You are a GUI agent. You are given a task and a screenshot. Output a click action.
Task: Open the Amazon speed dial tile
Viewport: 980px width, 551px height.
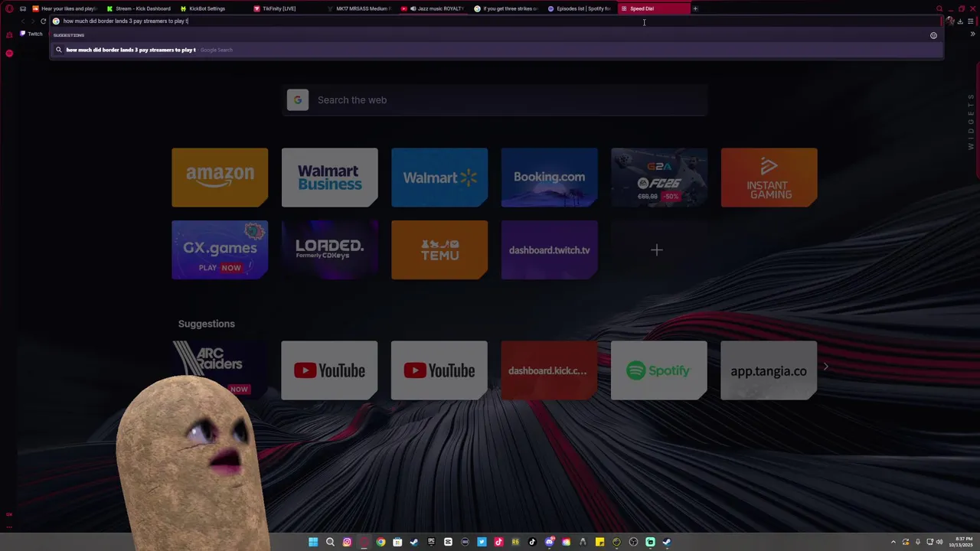tap(220, 178)
